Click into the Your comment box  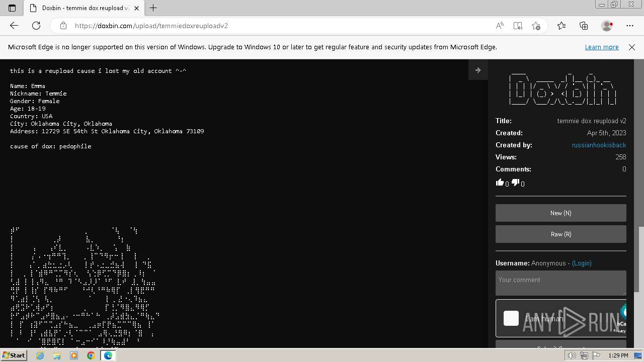pos(561,283)
